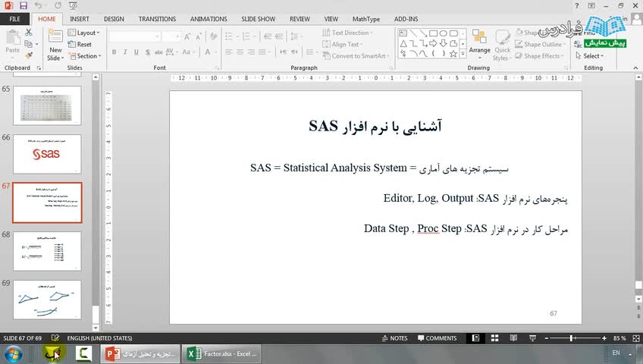Insert a Text Box shape
Screen dimensions: 643x364
click(x=403, y=33)
